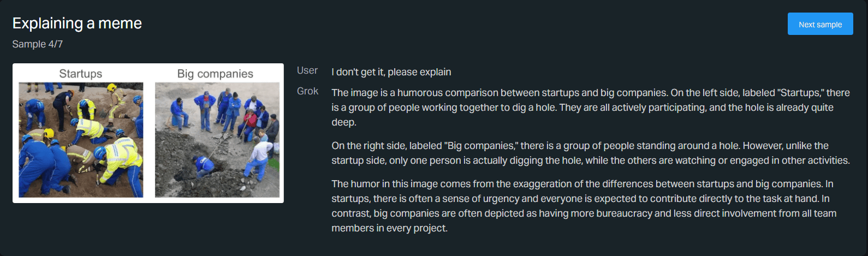The image size is (868, 256).
Task: Click the Big companies photo
Action: click(x=217, y=140)
